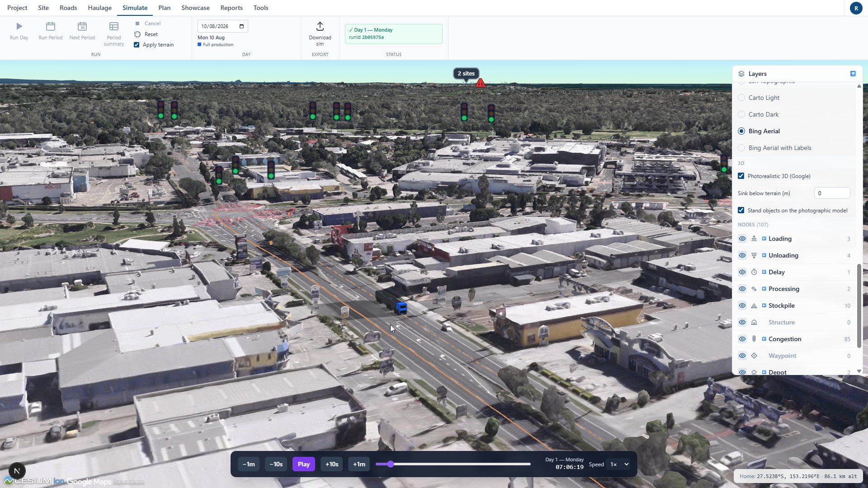Click the blue truck vehicle on the road
The width and height of the screenshot is (868, 488).
(401, 308)
